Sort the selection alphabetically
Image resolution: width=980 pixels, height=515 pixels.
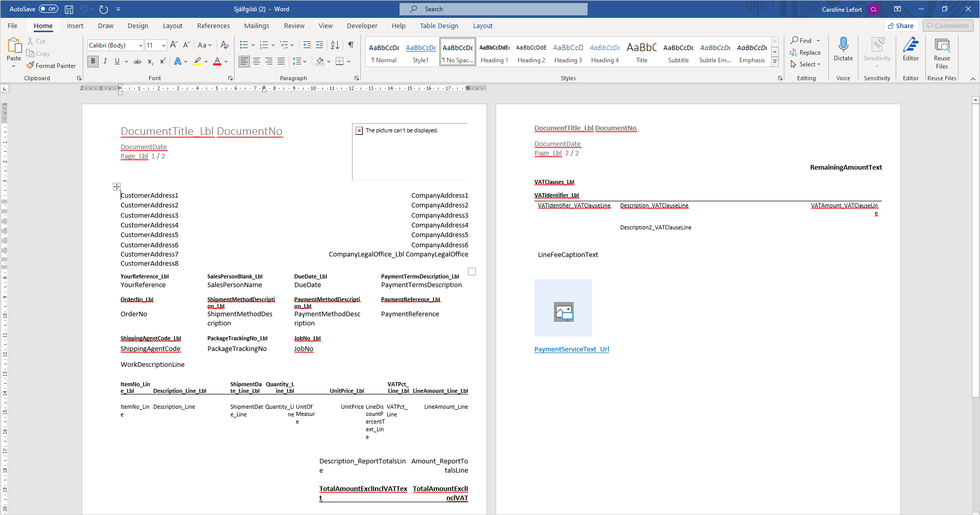tap(335, 45)
